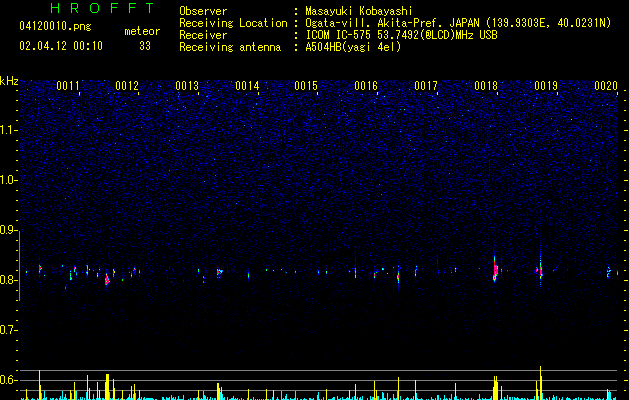Viewport: 629px width, 400px height.
Task: Click time marker 0013
Action: [x=187, y=86]
